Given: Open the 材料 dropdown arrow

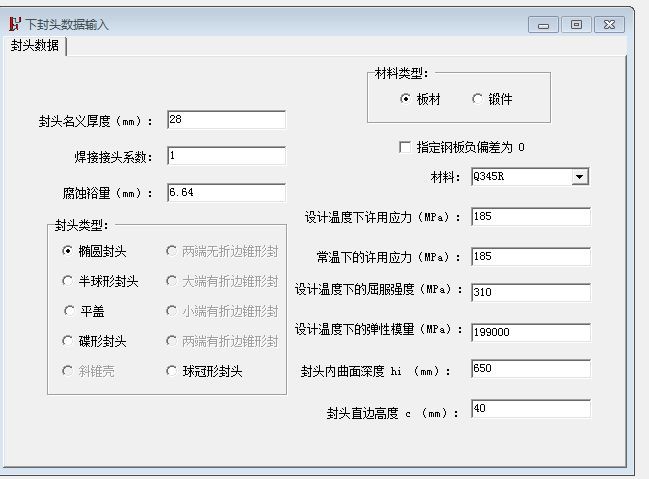Looking at the screenshot, I should coord(580,177).
